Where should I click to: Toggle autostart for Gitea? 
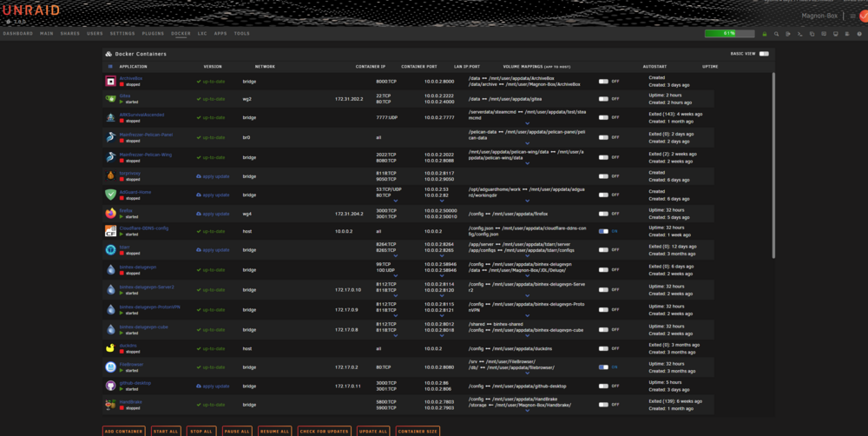coord(603,99)
